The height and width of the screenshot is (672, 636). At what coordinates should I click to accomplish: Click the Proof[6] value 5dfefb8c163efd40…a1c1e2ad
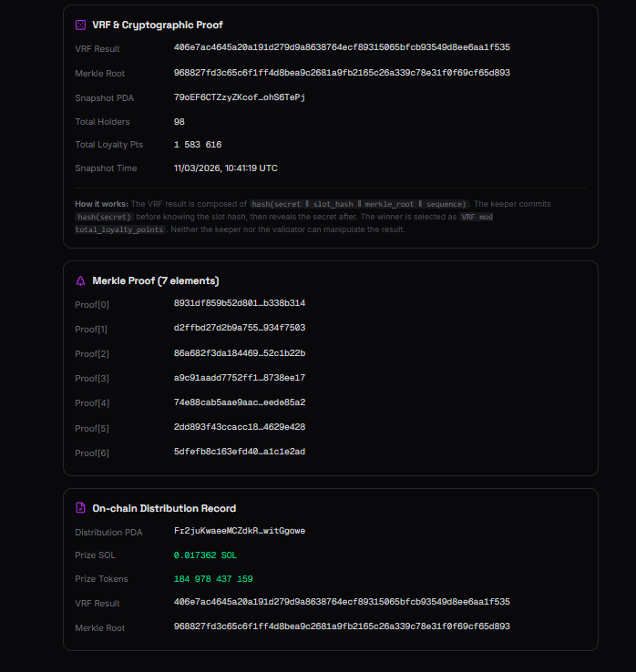[240, 452]
